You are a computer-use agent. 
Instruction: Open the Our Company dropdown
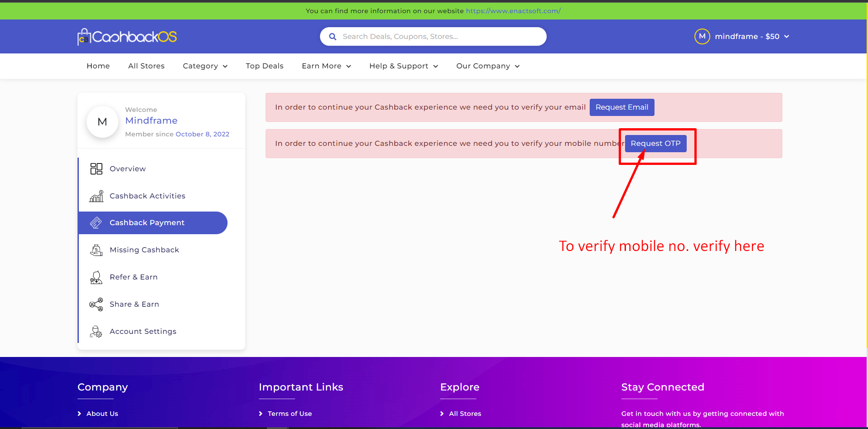pyautogui.click(x=488, y=66)
